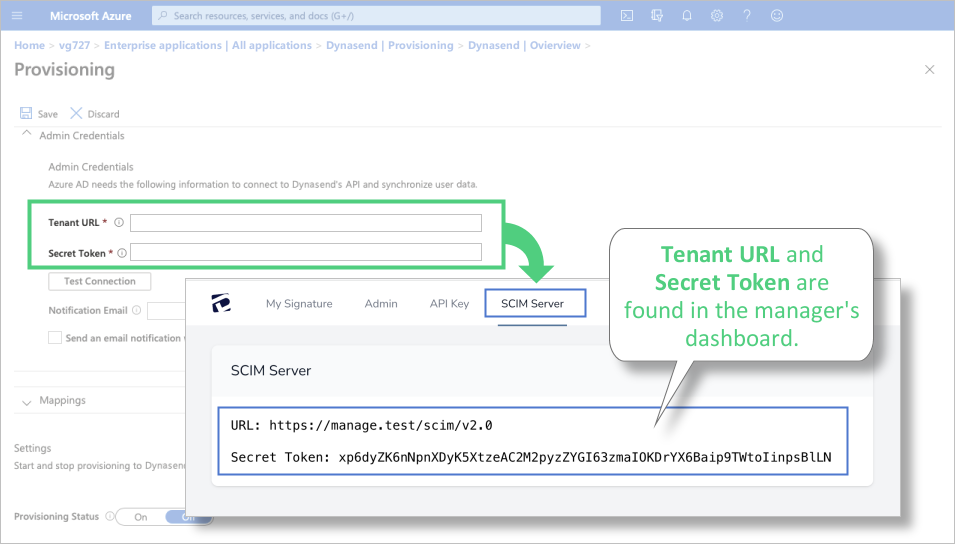Click the Settings section heading
The image size is (955, 544).
pos(32,448)
